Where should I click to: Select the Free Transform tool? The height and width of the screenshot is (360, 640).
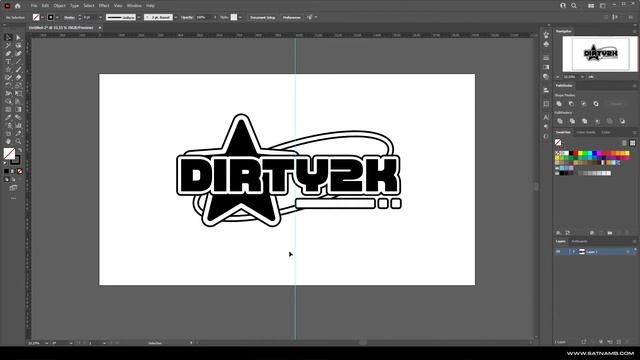click(18, 93)
